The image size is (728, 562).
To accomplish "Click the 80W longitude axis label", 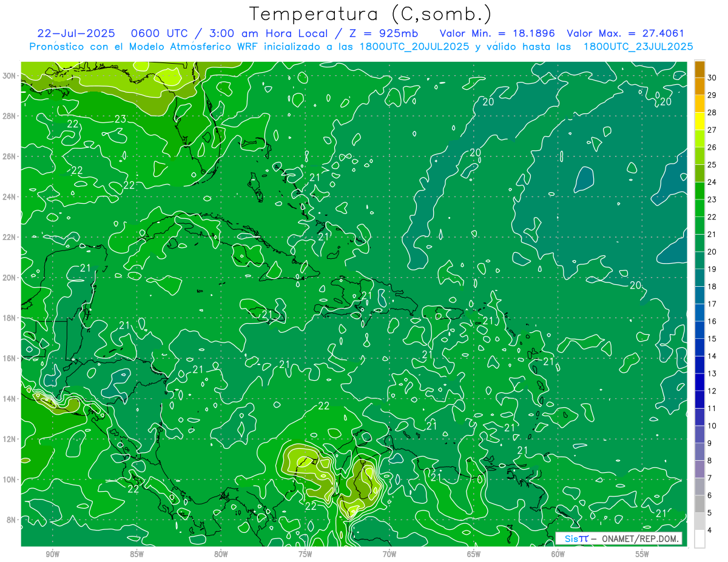I will click(221, 554).
